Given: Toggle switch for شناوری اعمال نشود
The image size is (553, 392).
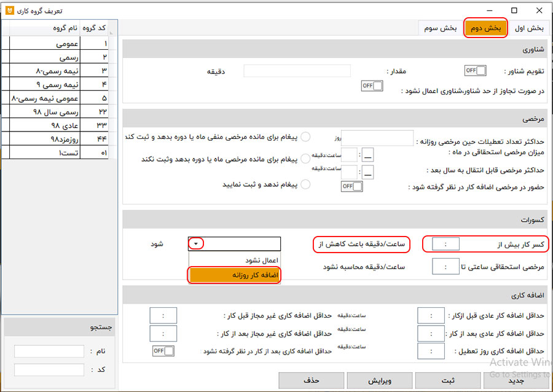Looking at the screenshot, I should pyautogui.click(x=372, y=85).
